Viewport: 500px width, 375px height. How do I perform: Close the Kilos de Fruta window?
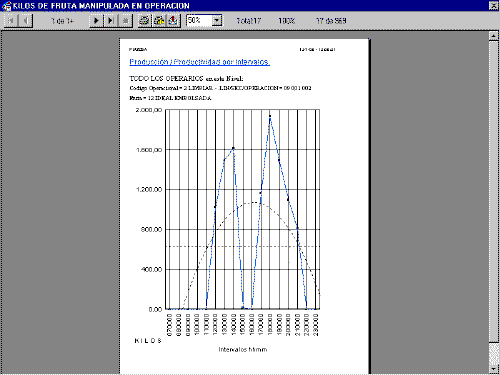pos(493,6)
